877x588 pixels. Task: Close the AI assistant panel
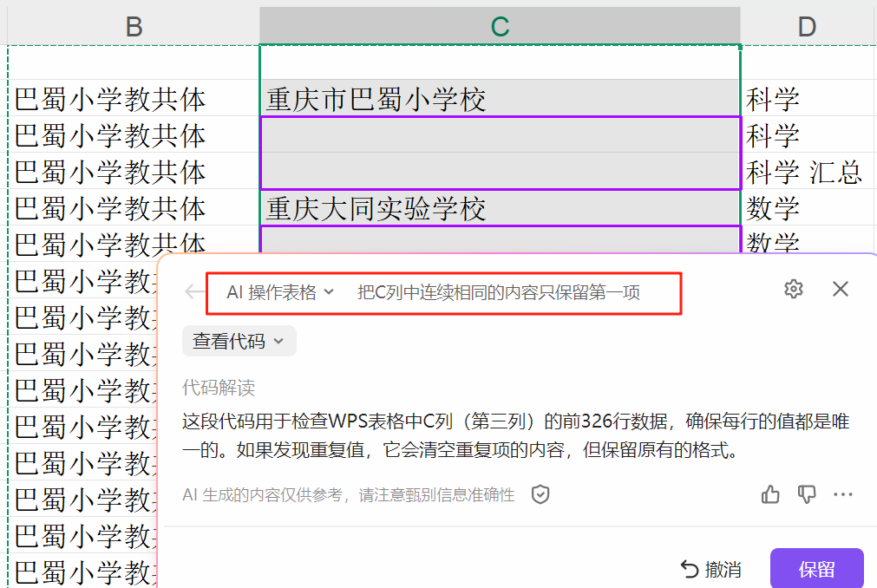(x=840, y=289)
